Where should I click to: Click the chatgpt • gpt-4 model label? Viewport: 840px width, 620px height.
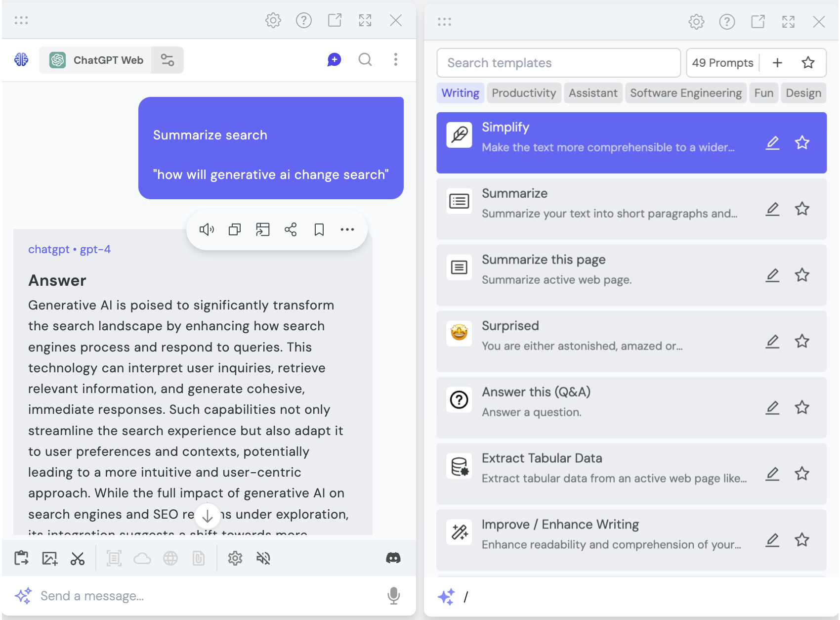(69, 249)
